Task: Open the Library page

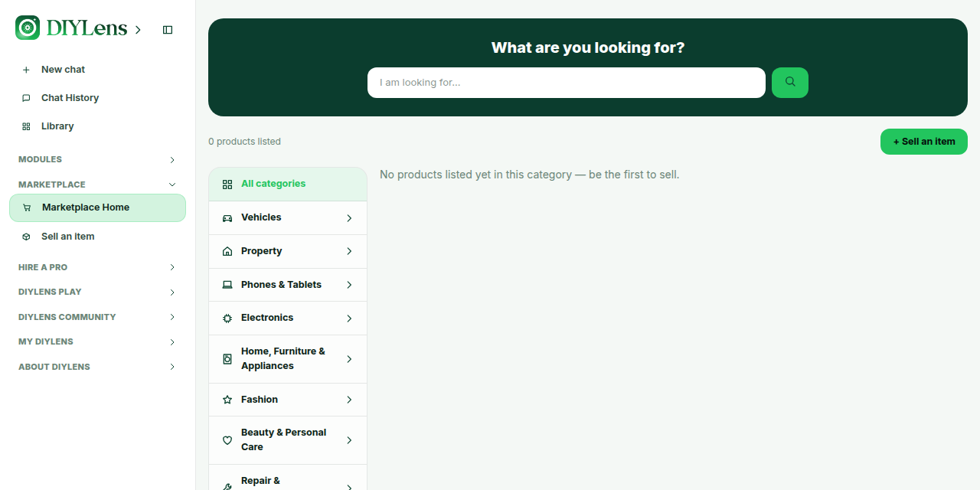Action: pos(97,126)
